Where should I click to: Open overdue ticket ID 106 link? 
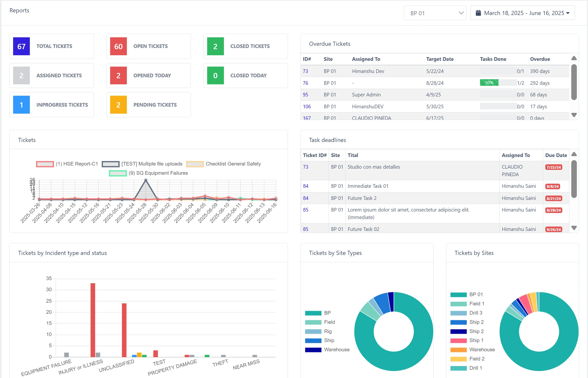coord(307,107)
